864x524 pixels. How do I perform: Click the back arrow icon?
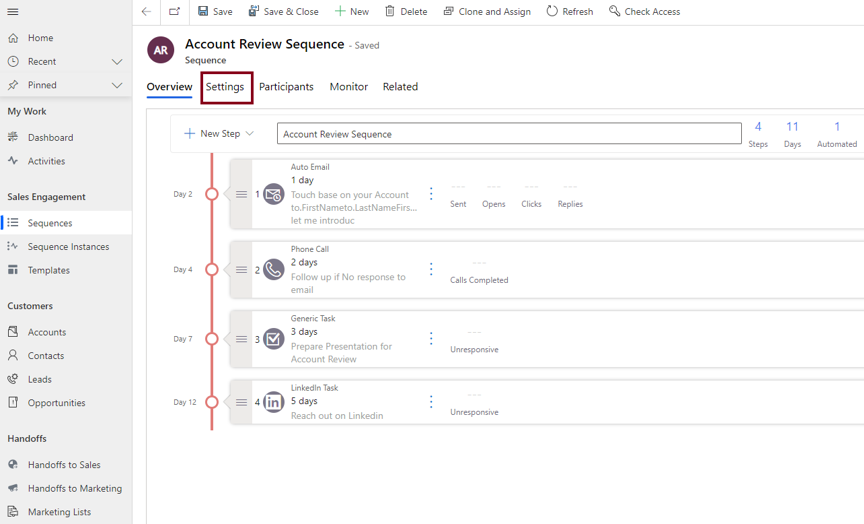(x=146, y=12)
